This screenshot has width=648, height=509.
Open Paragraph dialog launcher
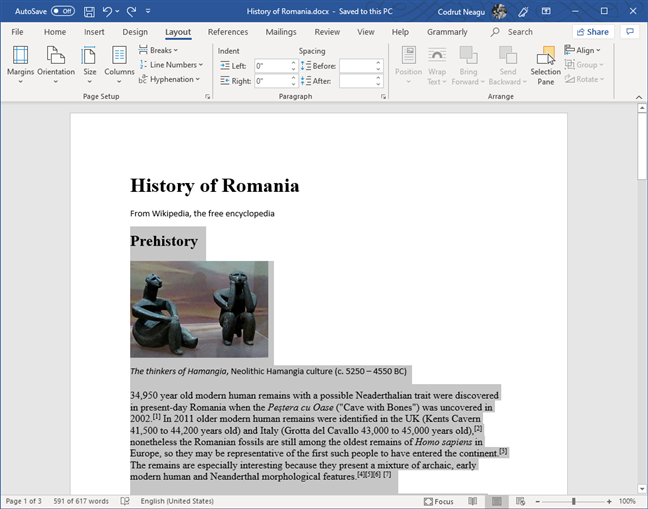pyautogui.click(x=384, y=96)
